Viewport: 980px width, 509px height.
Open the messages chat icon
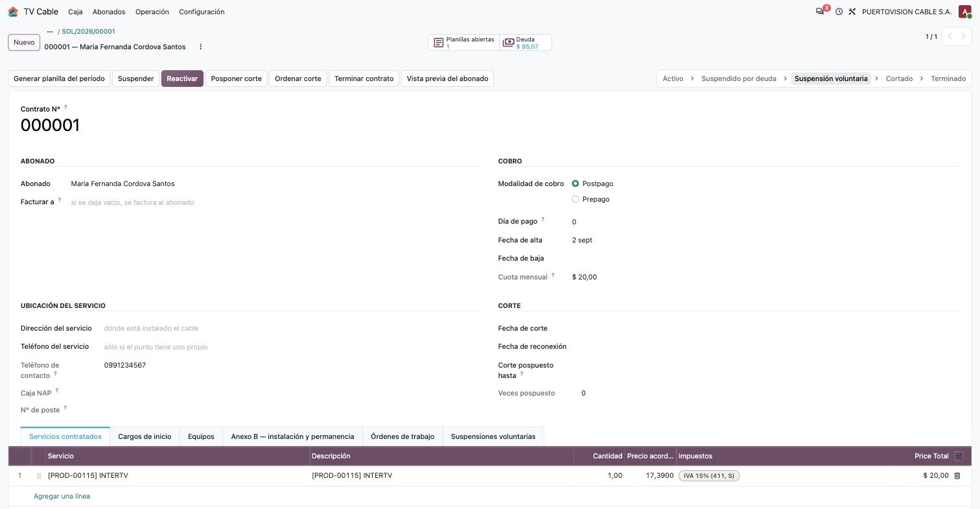coord(820,12)
